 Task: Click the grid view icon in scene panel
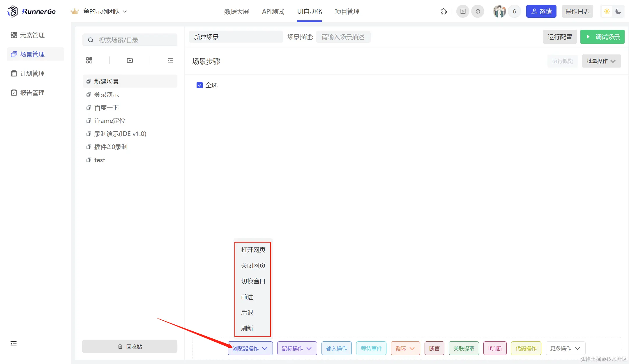point(89,60)
